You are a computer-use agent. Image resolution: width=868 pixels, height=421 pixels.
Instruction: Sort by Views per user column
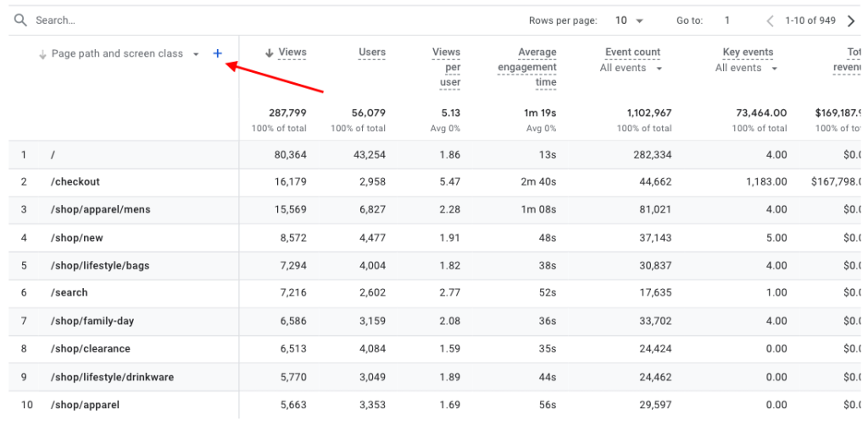pos(446,67)
